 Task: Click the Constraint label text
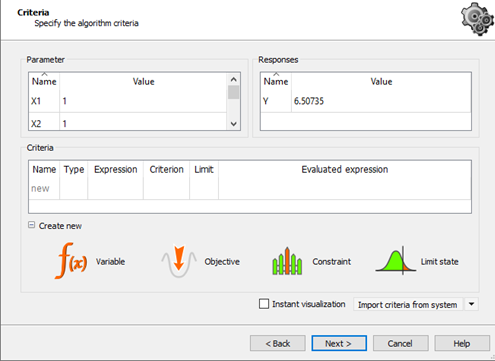[332, 262]
